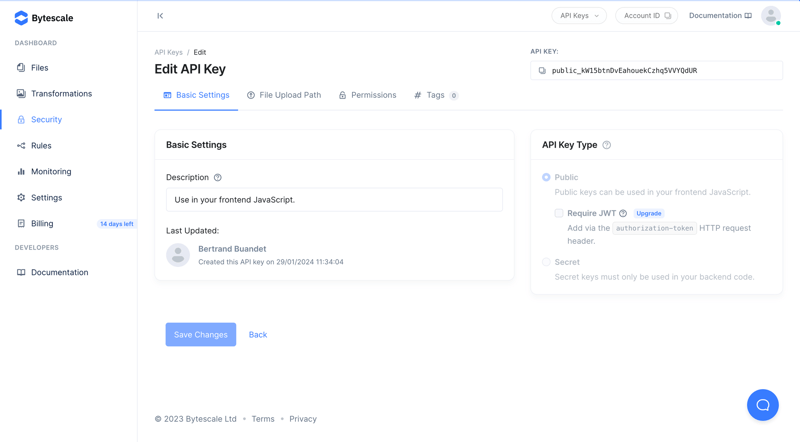Click the authorization-token code text
The height and width of the screenshot is (442, 800).
654,228
